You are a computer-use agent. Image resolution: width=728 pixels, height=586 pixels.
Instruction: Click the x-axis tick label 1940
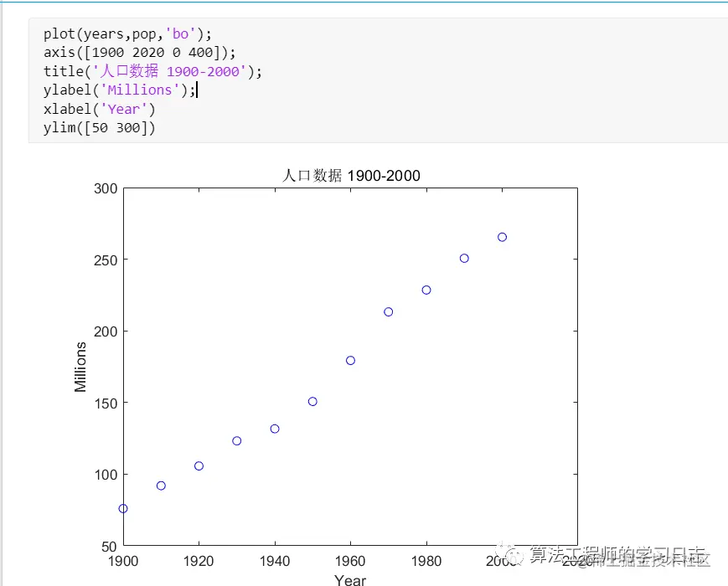[x=275, y=561]
